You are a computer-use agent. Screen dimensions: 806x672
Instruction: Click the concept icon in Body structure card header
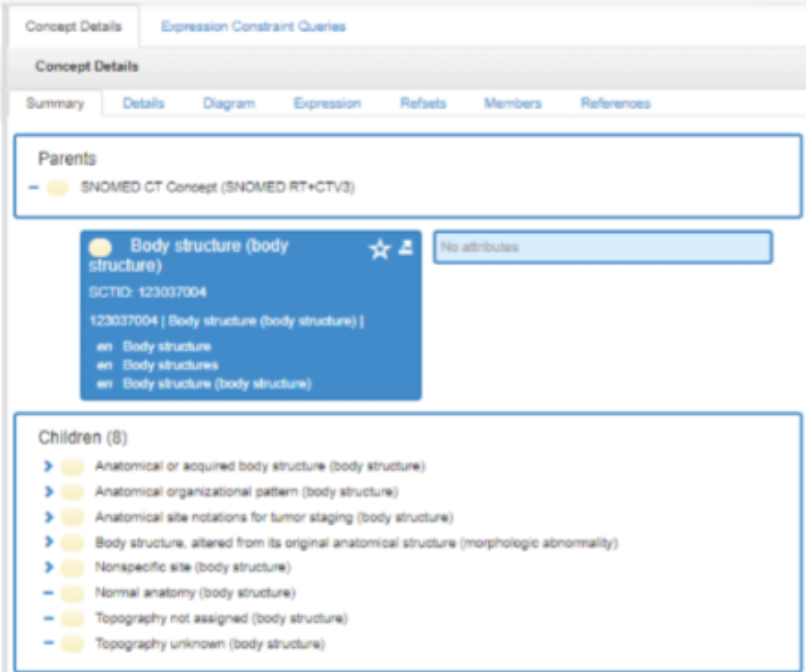click(x=100, y=247)
